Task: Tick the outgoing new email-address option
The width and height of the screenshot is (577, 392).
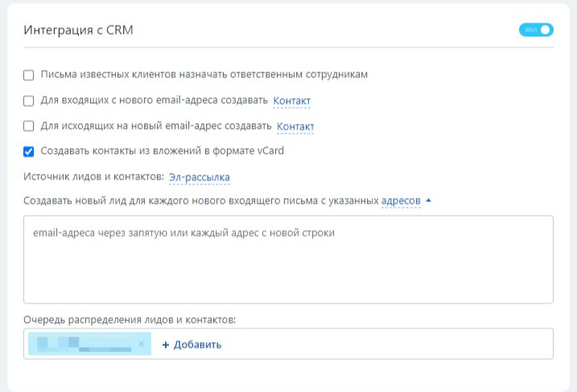Action: click(x=29, y=126)
